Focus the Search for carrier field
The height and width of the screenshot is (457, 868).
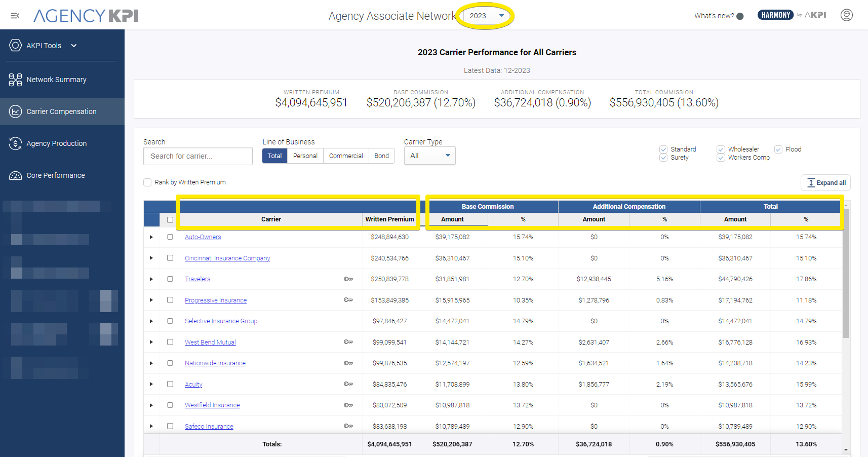tap(198, 156)
